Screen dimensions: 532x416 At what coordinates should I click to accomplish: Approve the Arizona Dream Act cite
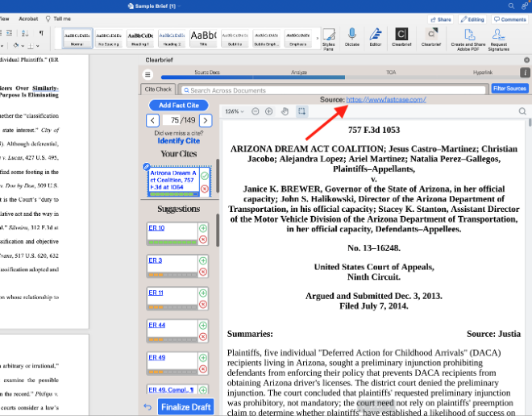[205, 175]
